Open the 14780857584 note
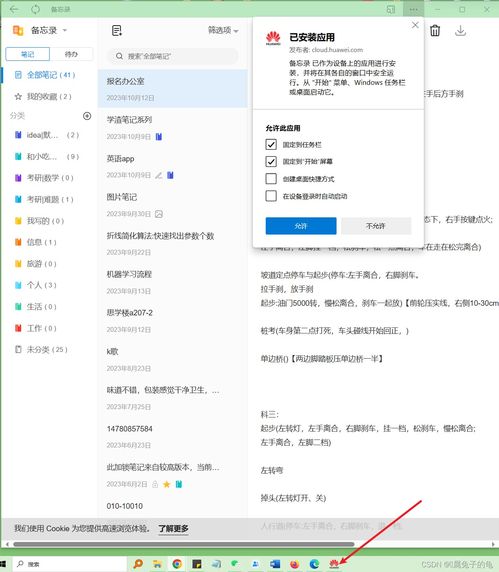Image resolution: width=499 pixels, height=572 pixels. point(172,436)
